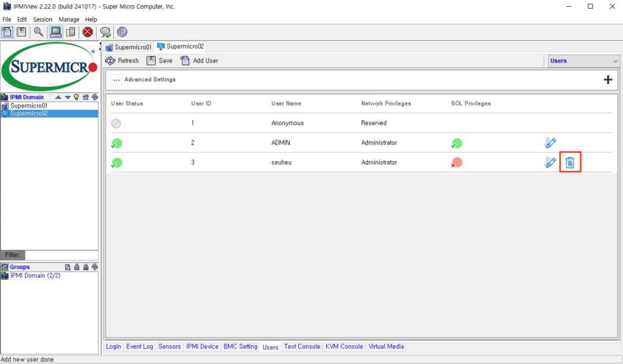
Task: Click the Anonymous user name cell
Action: 287,123
